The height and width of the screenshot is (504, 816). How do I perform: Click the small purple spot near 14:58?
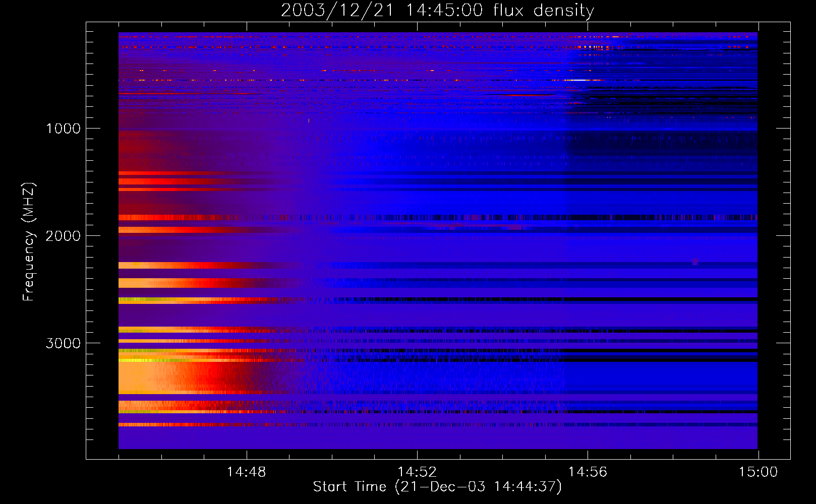tap(695, 262)
